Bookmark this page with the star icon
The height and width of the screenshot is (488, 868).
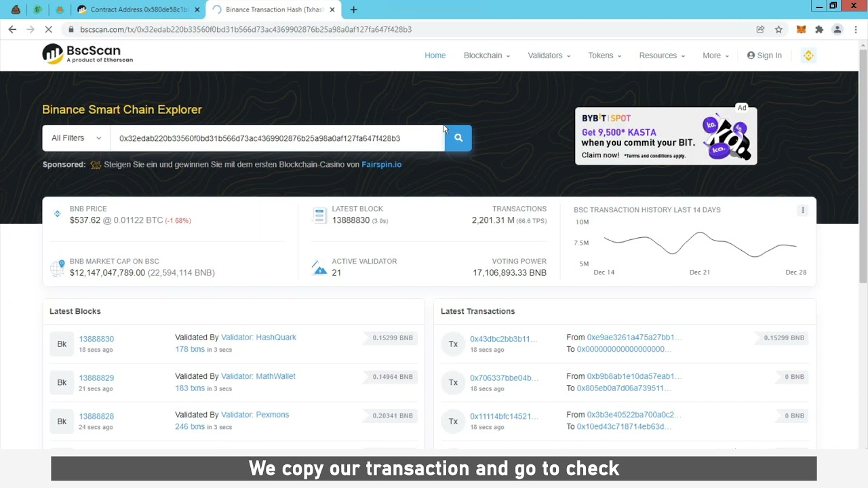(x=778, y=30)
